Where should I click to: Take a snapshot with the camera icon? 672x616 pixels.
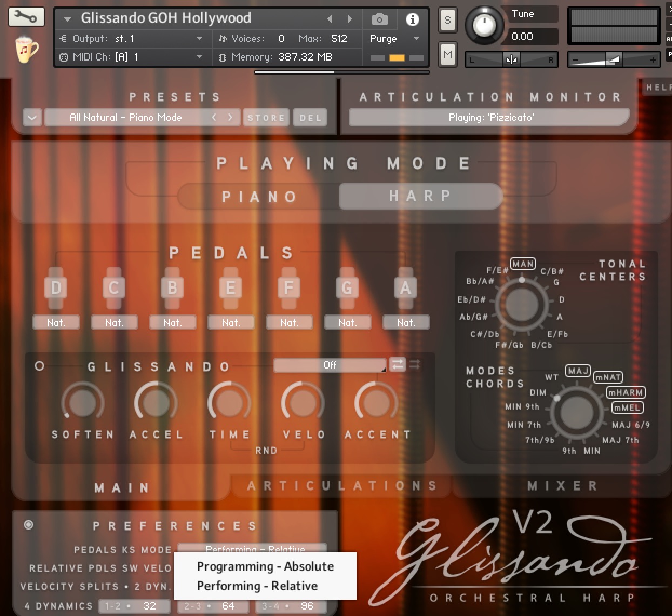[379, 19]
